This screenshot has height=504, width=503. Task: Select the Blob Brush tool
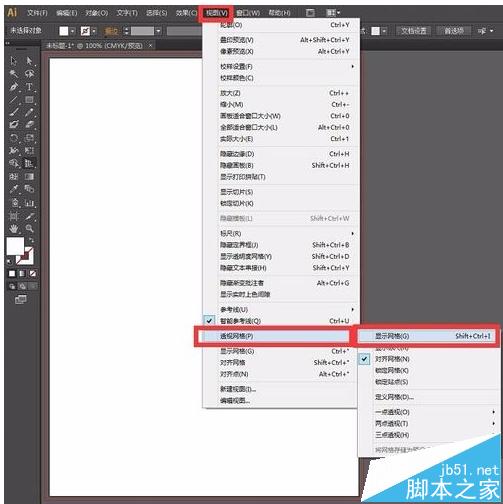tap(13, 125)
